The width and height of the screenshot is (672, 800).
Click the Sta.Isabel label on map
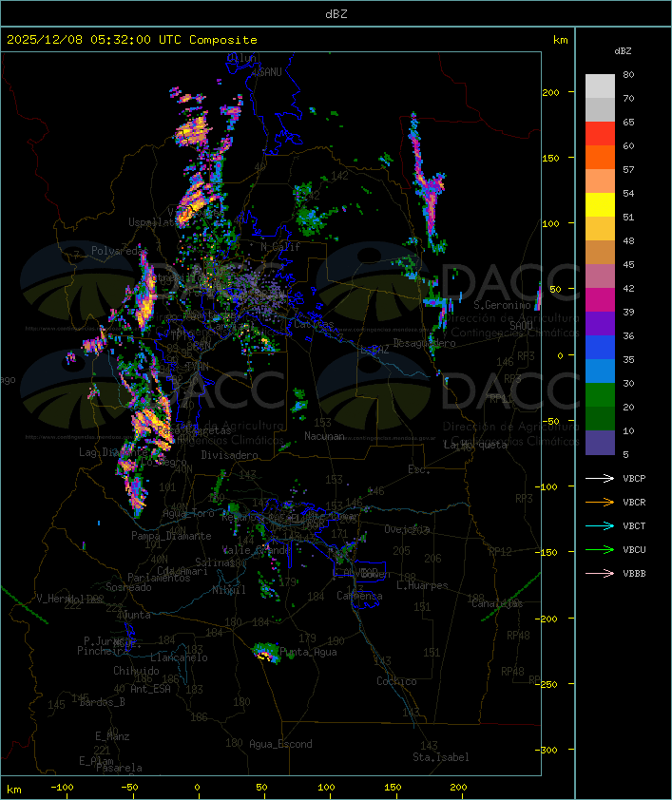(x=441, y=757)
